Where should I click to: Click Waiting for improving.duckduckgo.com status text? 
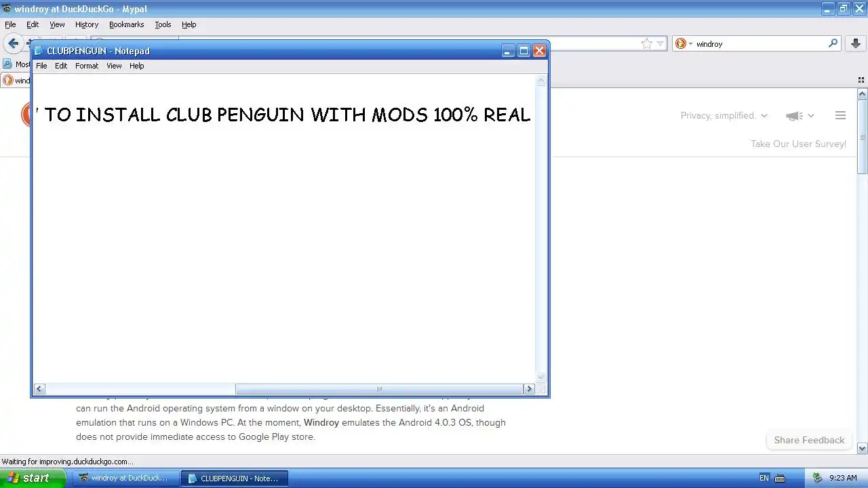coord(67,462)
